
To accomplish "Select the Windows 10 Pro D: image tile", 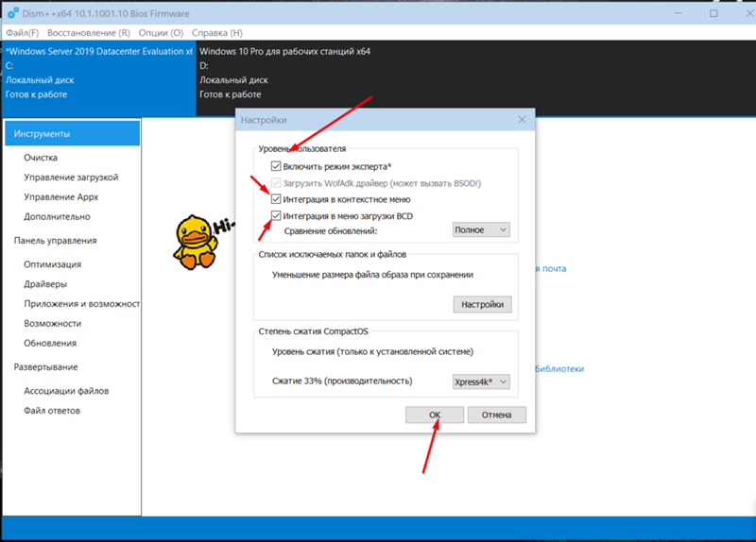I will (x=475, y=78).
